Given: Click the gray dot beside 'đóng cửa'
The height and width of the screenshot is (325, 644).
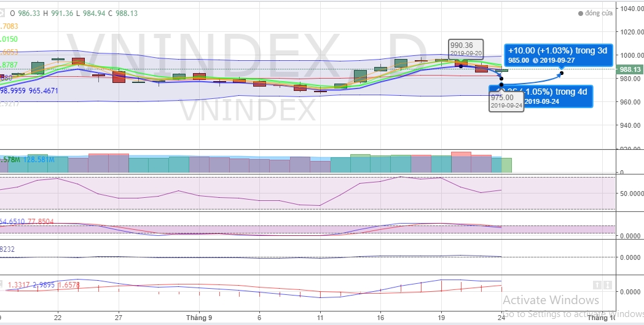Looking at the screenshot, I should point(580,14).
